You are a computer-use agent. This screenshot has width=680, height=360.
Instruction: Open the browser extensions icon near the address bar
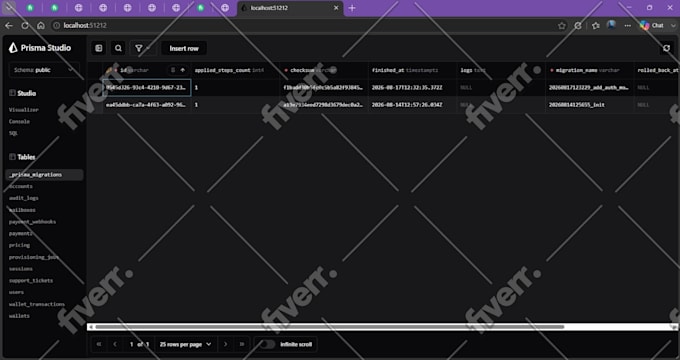[x=578, y=26]
